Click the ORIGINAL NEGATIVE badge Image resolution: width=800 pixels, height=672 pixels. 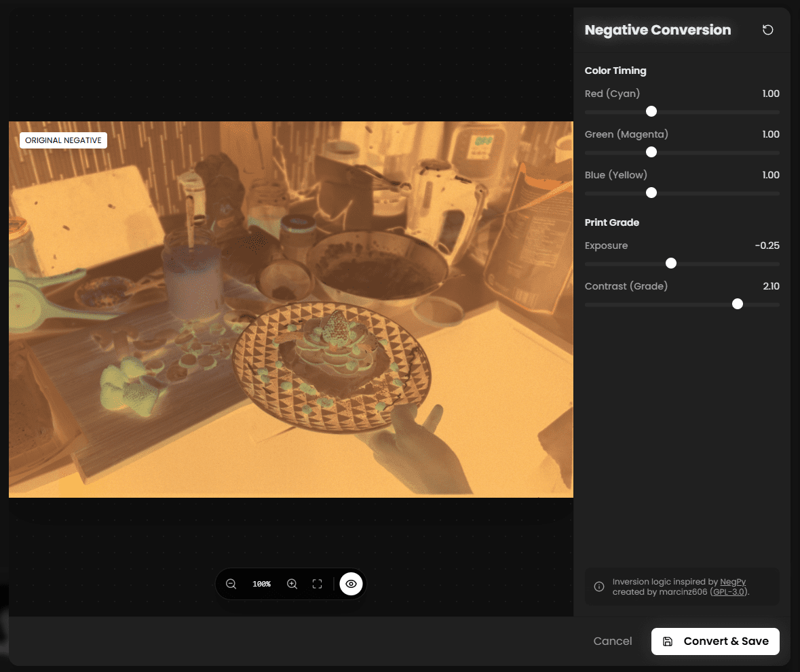tap(63, 140)
